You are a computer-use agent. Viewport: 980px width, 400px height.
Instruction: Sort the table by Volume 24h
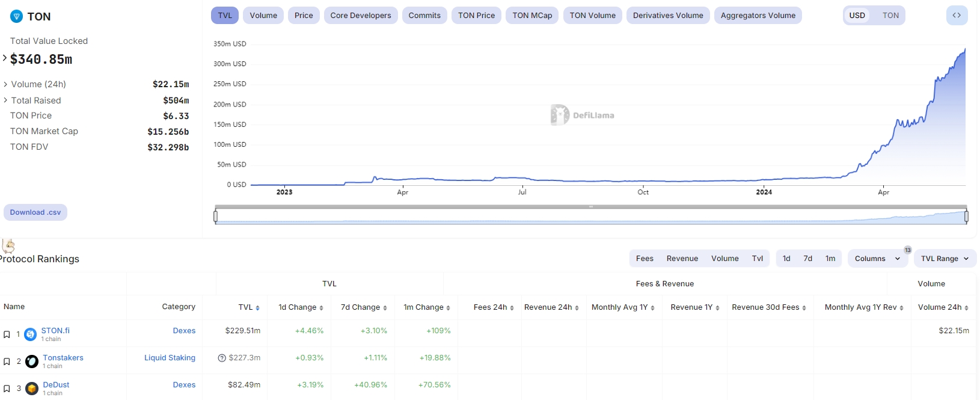(943, 307)
